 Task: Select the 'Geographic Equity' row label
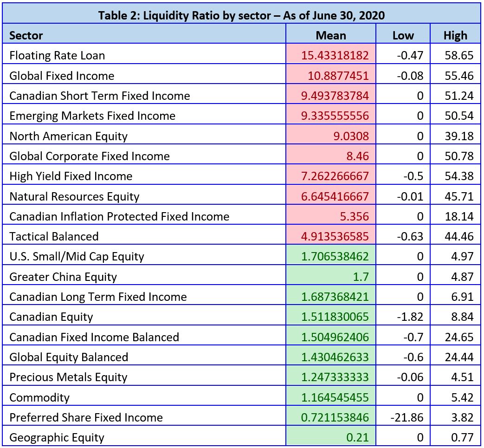tap(57, 437)
